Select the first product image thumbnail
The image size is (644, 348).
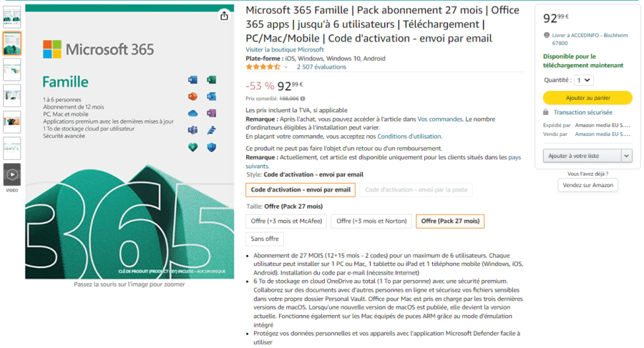pos(12,16)
